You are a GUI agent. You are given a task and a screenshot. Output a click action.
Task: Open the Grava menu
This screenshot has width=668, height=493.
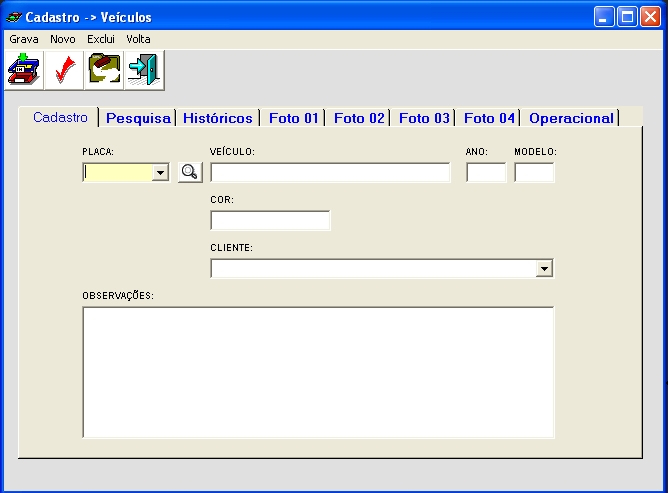pos(23,38)
